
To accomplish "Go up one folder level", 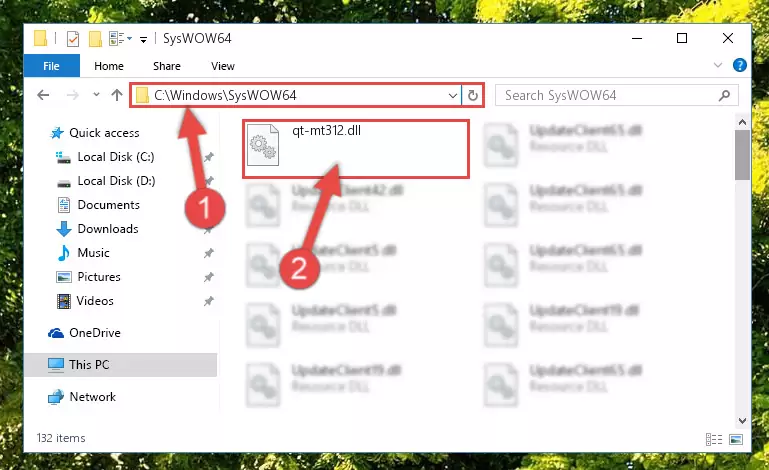I will point(116,95).
